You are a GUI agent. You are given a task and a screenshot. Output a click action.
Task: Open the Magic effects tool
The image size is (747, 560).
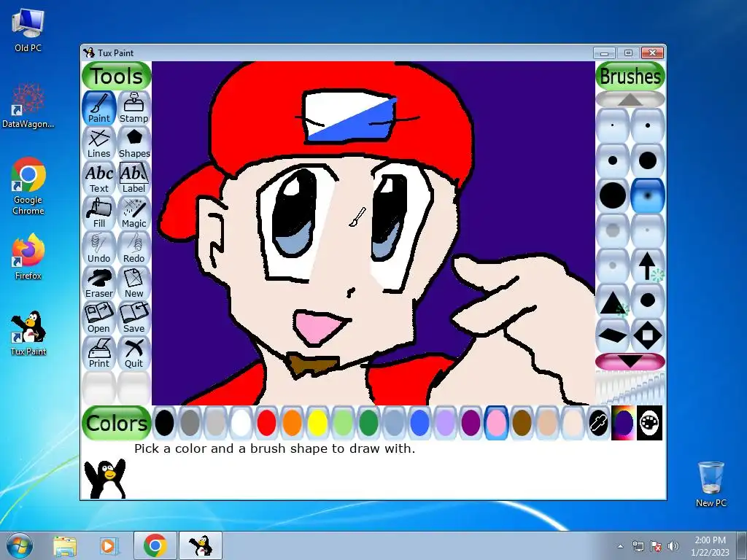coord(134,214)
